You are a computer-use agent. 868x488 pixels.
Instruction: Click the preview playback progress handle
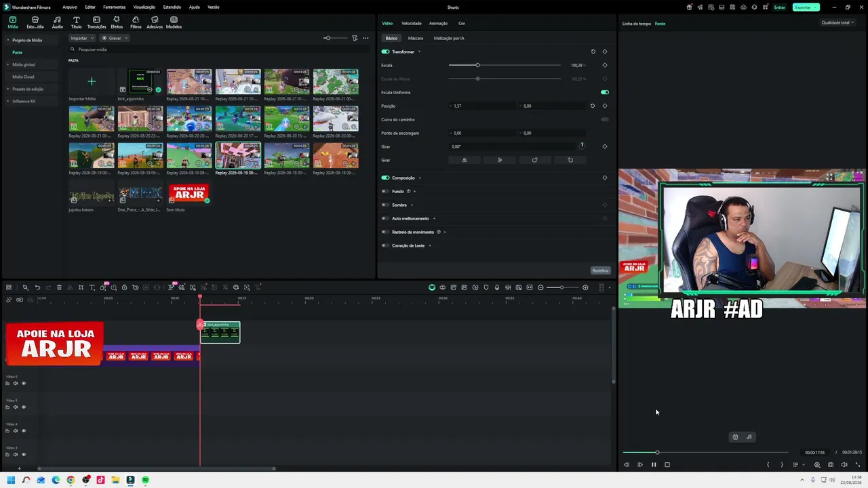[657, 452]
